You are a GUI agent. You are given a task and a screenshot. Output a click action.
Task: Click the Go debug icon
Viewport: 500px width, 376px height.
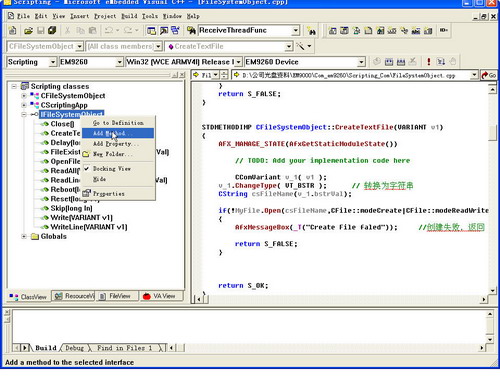tap(441, 62)
